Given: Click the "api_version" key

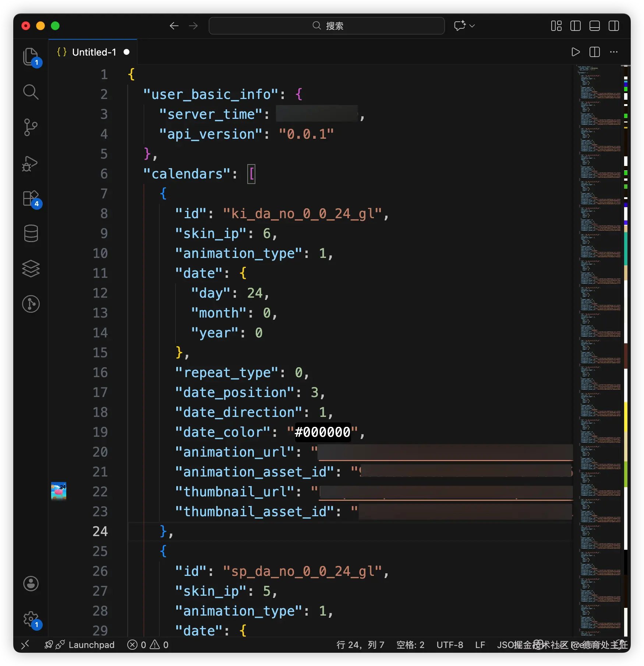Looking at the screenshot, I should [211, 134].
